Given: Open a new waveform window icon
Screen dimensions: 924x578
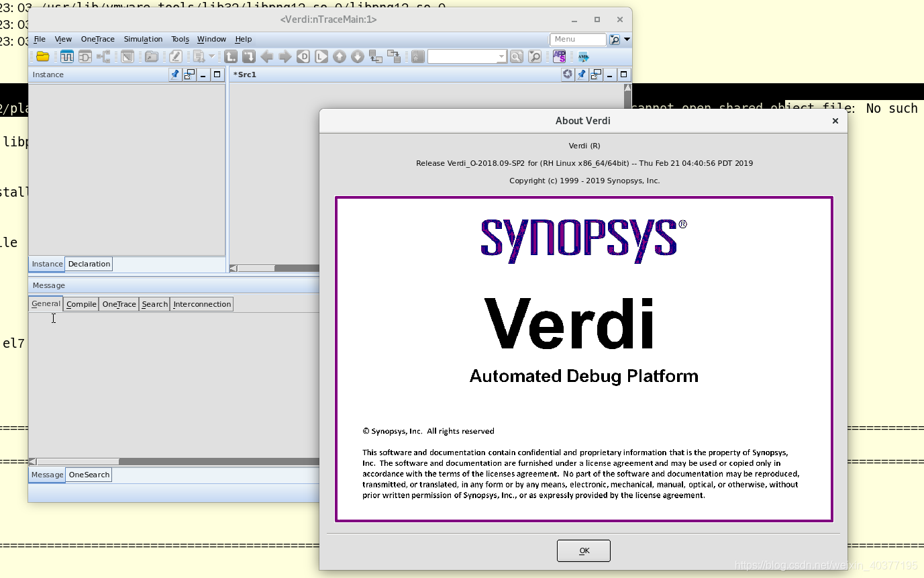Looking at the screenshot, I should pyautogui.click(x=67, y=56).
